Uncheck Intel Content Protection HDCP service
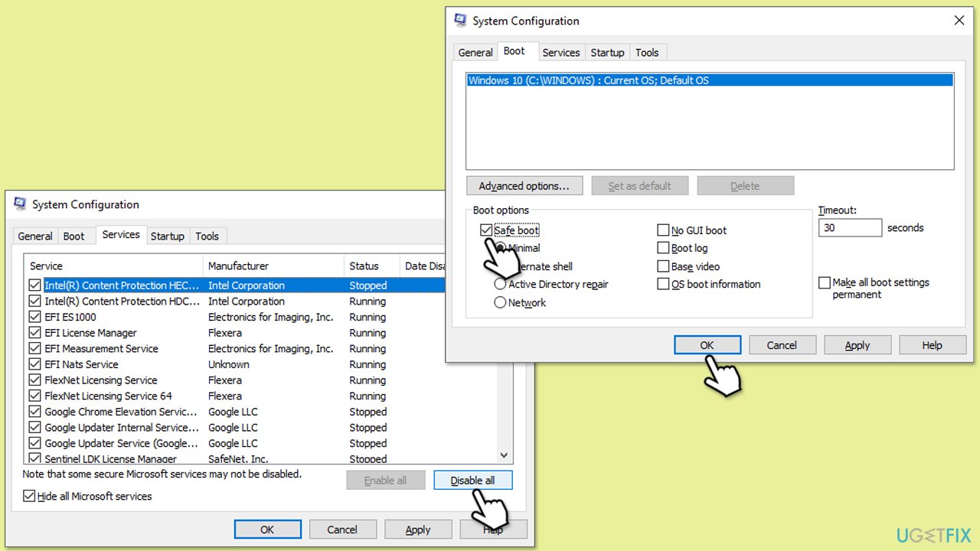This screenshot has width=980, height=551. pos(34,302)
